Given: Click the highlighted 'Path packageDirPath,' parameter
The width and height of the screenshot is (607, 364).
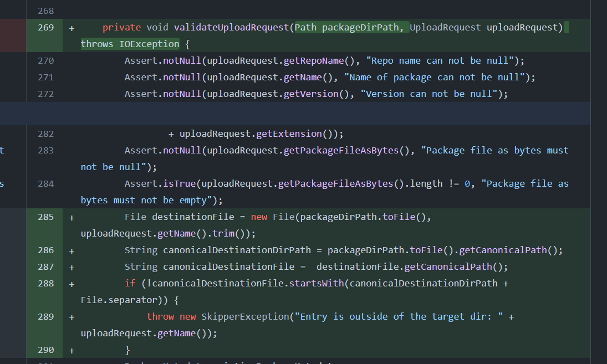Looking at the screenshot, I should [351, 27].
